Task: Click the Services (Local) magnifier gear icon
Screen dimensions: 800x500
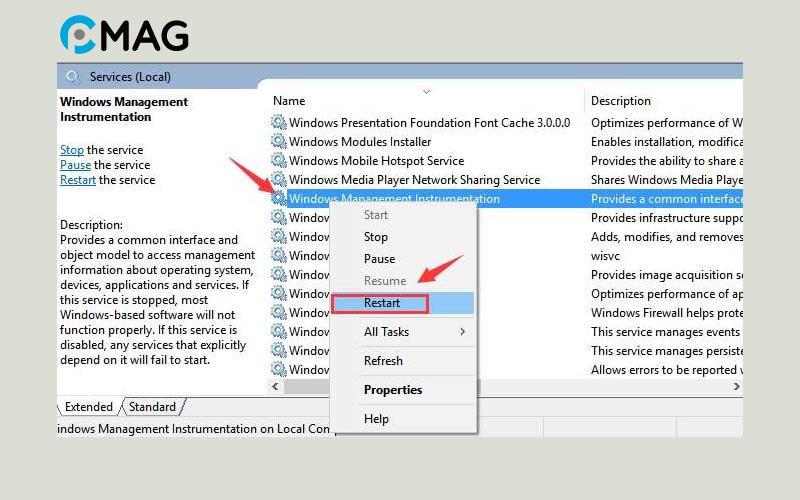Action: pyautogui.click(x=73, y=77)
